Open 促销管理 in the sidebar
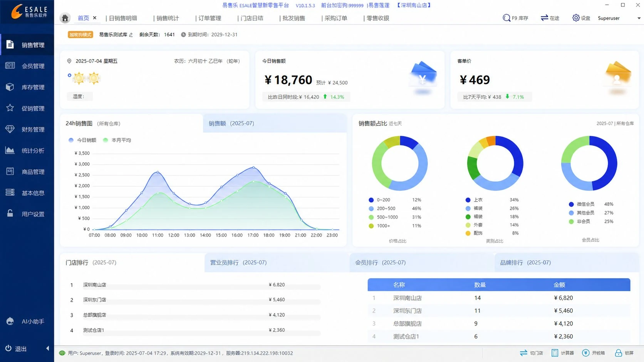Screen dimensions: 644x362 pyautogui.click(x=27, y=108)
